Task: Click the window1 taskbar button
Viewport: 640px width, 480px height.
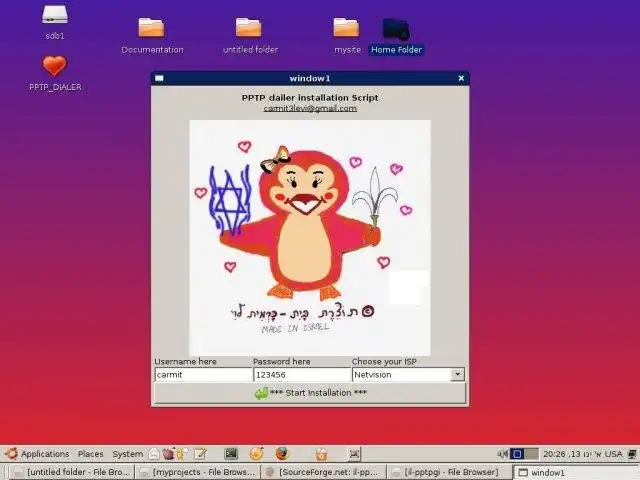Action: pos(576,472)
